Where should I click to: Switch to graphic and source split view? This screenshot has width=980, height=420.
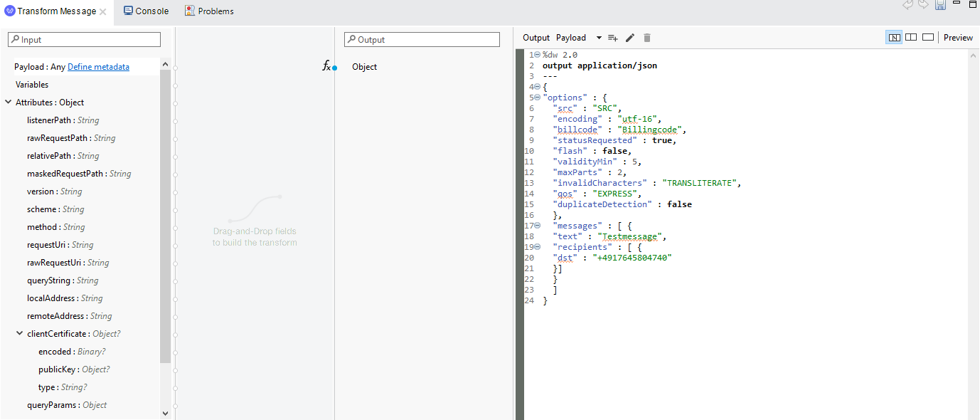click(x=894, y=38)
